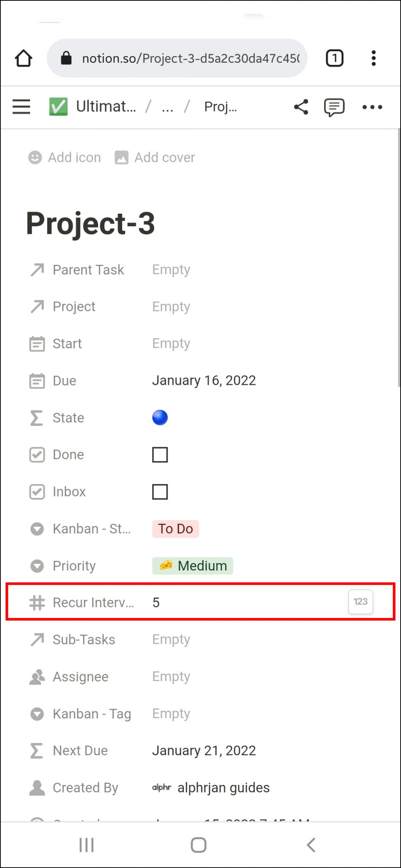Image resolution: width=401 pixels, height=868 pixels.
Task: Check the Done property box for Project-3
Action: (x=159, y=454)
